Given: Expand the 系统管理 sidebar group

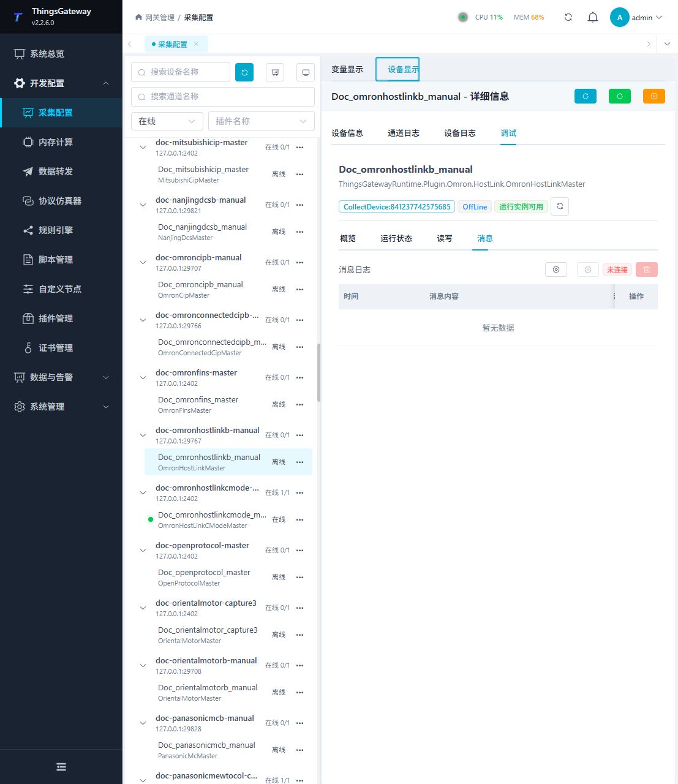Looking at the screenshot, I should coord(61,407).
